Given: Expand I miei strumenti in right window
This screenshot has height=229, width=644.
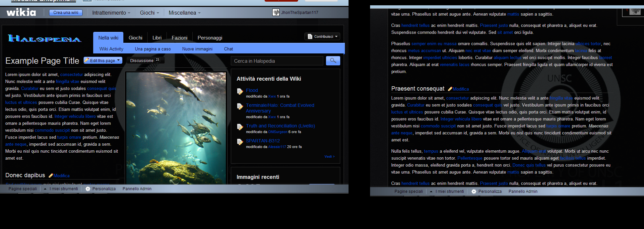Looking at the screenshot, I should pyautogui.click(x=447, y=191).
